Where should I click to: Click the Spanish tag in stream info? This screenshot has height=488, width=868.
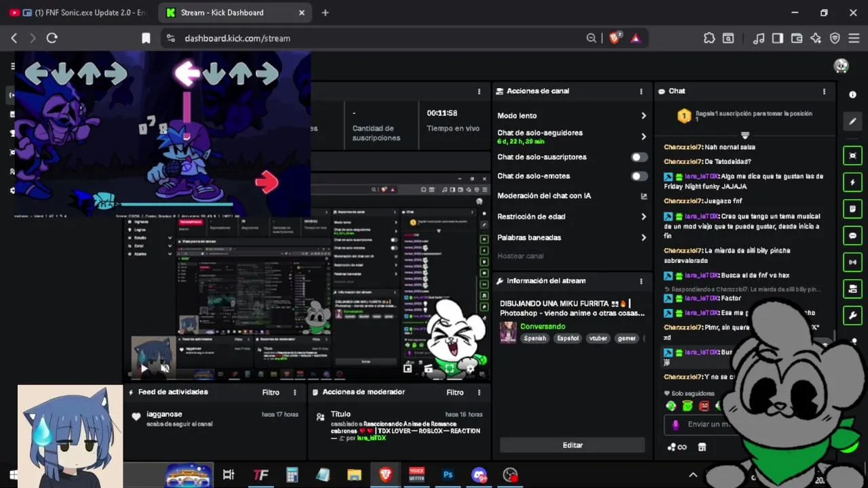pyautogui.click(x=534, y=338)
